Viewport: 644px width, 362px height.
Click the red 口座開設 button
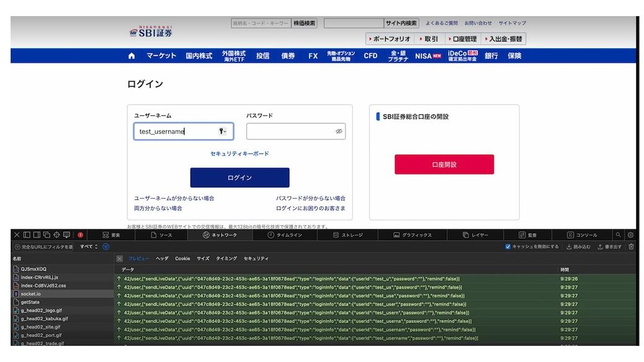[444, 165]
